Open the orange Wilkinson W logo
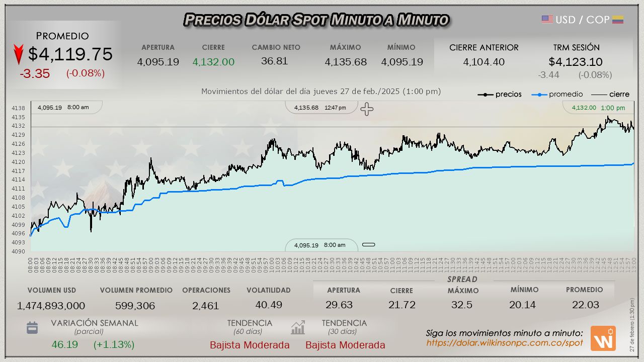 603,338
